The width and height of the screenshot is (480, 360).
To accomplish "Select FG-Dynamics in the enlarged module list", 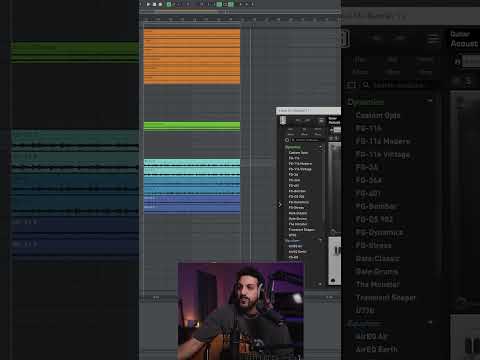I will coord(379,232).
